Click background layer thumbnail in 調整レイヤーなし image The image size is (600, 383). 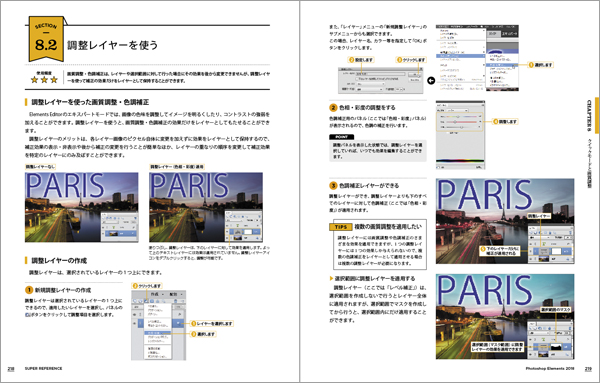click(x=114, y=233)
